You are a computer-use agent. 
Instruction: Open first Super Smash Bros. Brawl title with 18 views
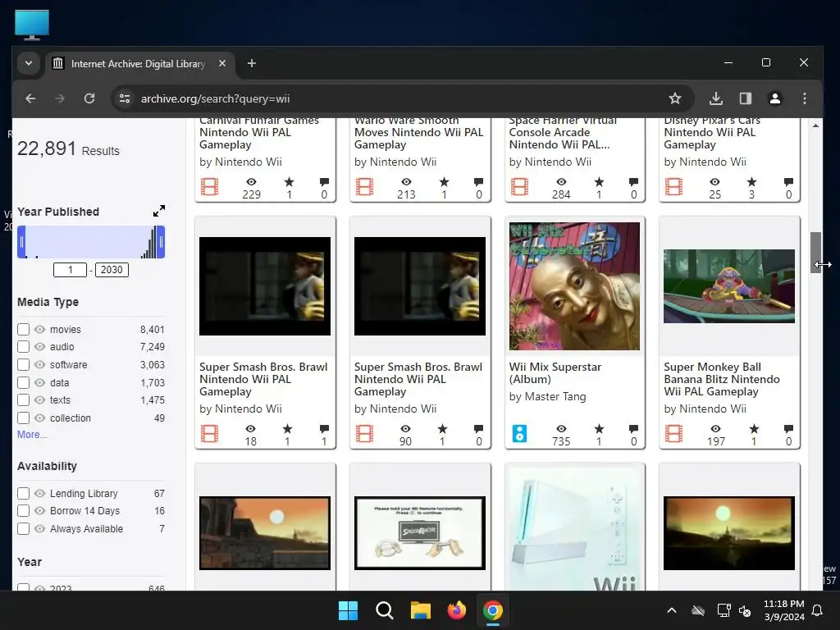263,379
